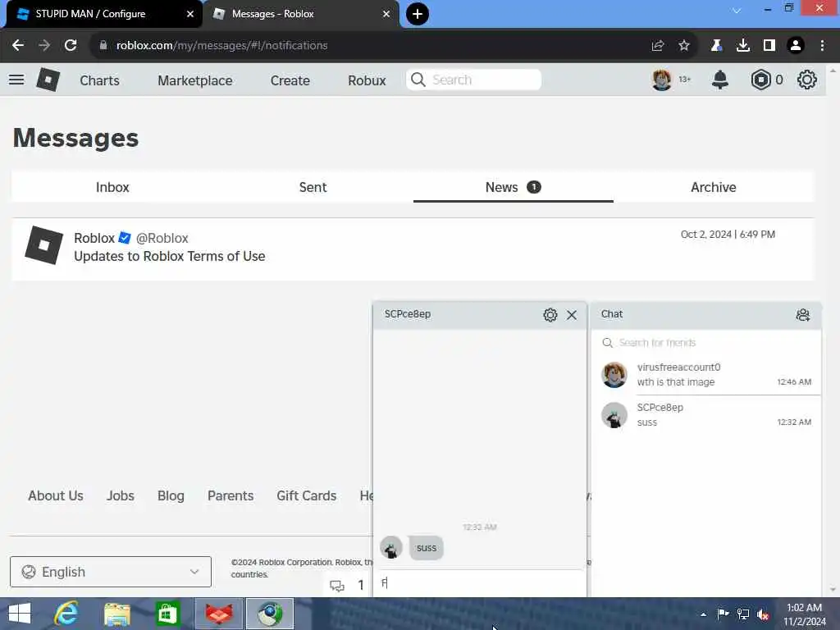Open the Gift Cards footer link
Viewport: 840px width, 630px height.
[x=307, y=495]
